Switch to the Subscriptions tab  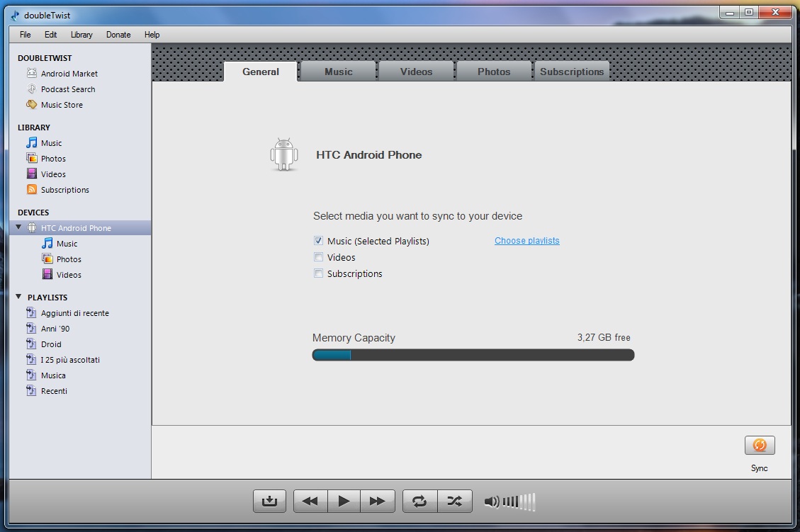pyautogui.click(x=572, y=72)
